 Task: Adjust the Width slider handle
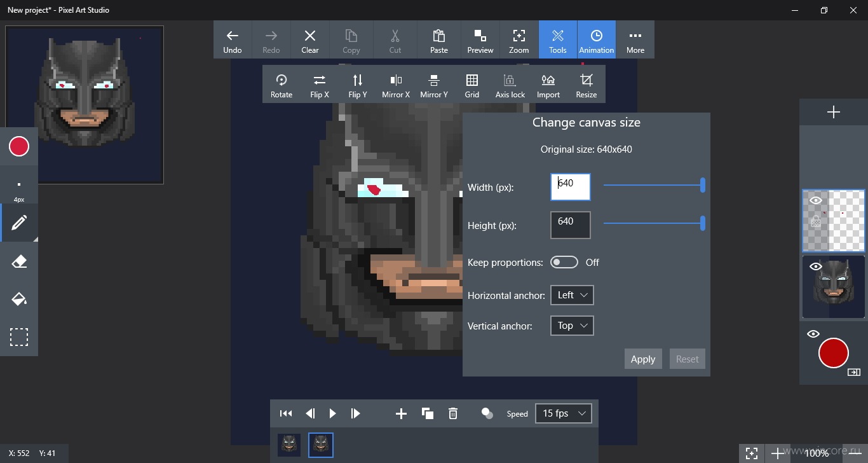pos(703,185)
